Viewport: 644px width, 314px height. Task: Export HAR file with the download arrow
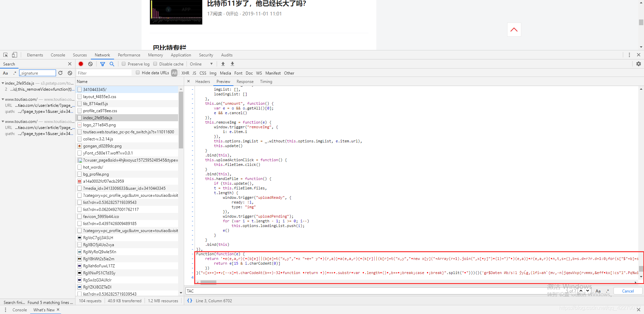click(x=232, y=64)
